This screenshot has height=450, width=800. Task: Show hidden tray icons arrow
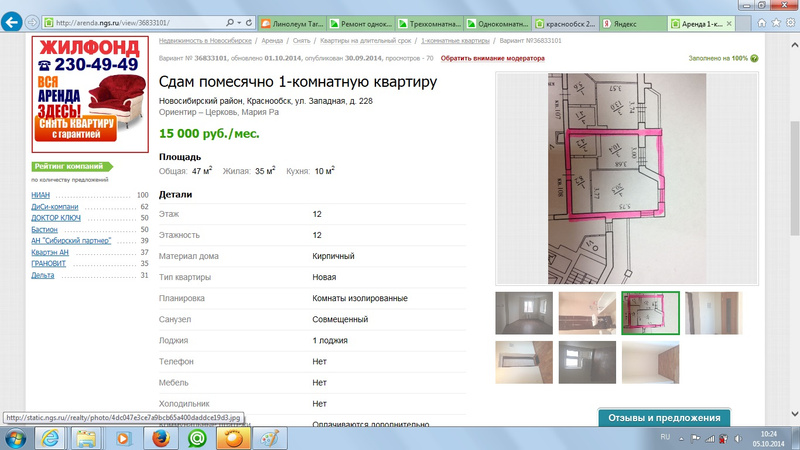(x=681, y=438)
